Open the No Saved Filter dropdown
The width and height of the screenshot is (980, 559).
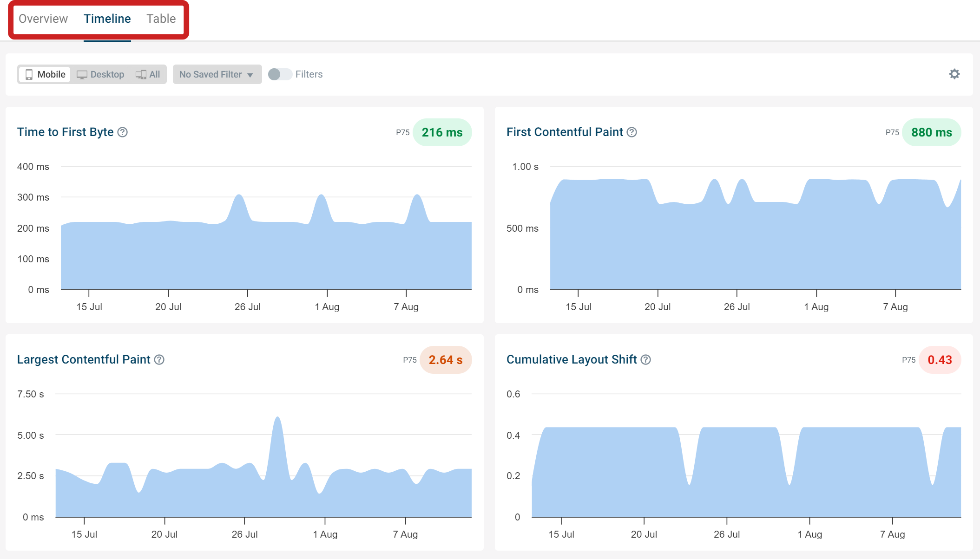pyautogui.click(x=217, y=74)
